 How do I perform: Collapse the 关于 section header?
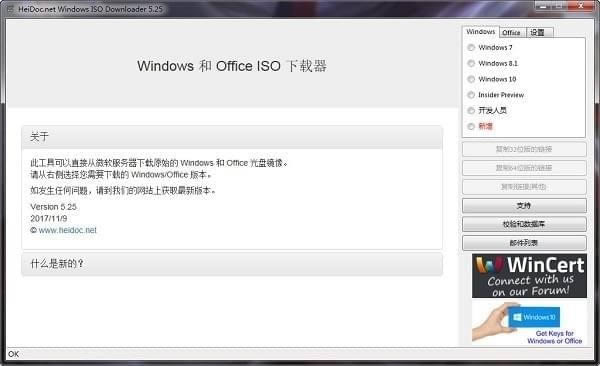coord(232,137)
